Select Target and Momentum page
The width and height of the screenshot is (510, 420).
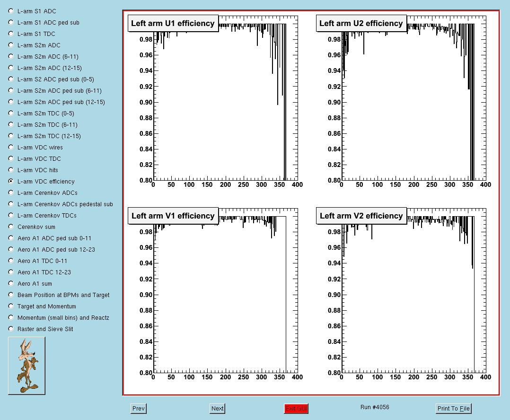(x=11, y=306)
